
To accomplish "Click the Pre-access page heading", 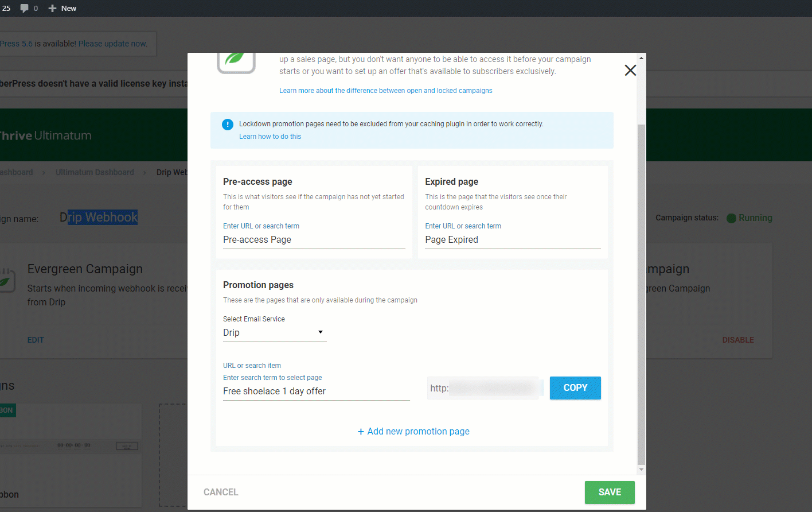I will pos(257,182).
